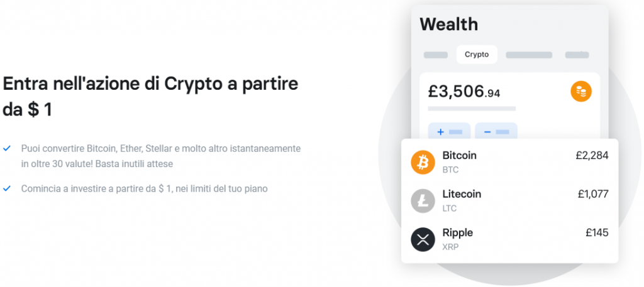Viewport: 644px width, 287px height.
Task: Click the plus add-funds button
Action: [449, 132]
